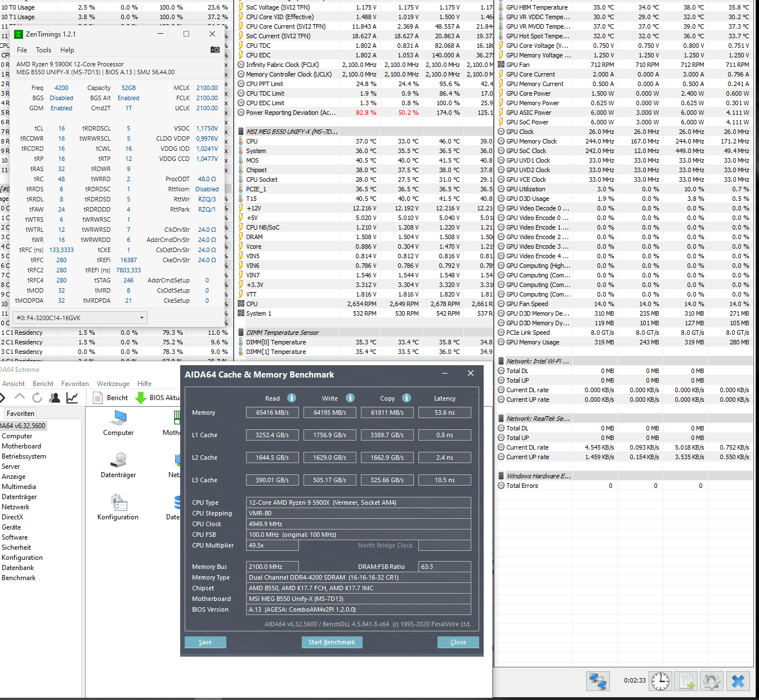
Task: Click the HWiNFO log-to-file sheet icon
Action: tap(686, 681)
